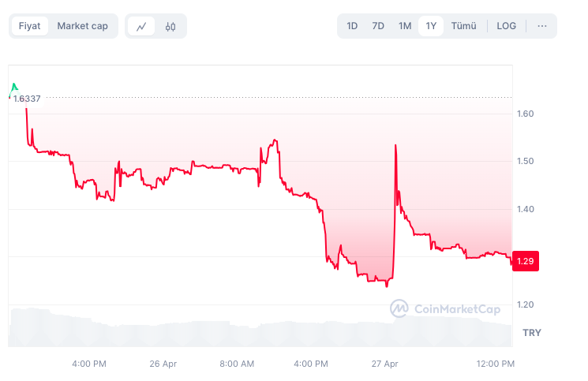The image size is (588, 381).
Task: Set chart range to 1Y
Action: tap(431, 26)
